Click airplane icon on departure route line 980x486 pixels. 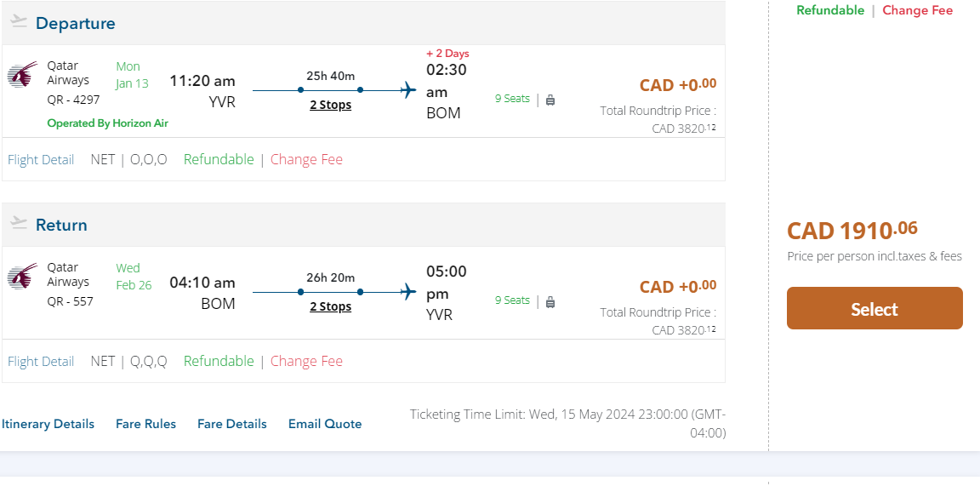point(408,89)
